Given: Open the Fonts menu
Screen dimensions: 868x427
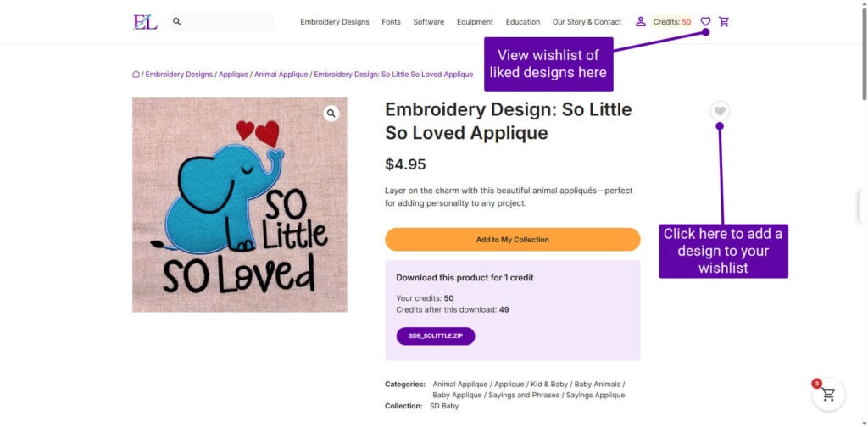Looking at the screenshot, I should click(391, 22).
